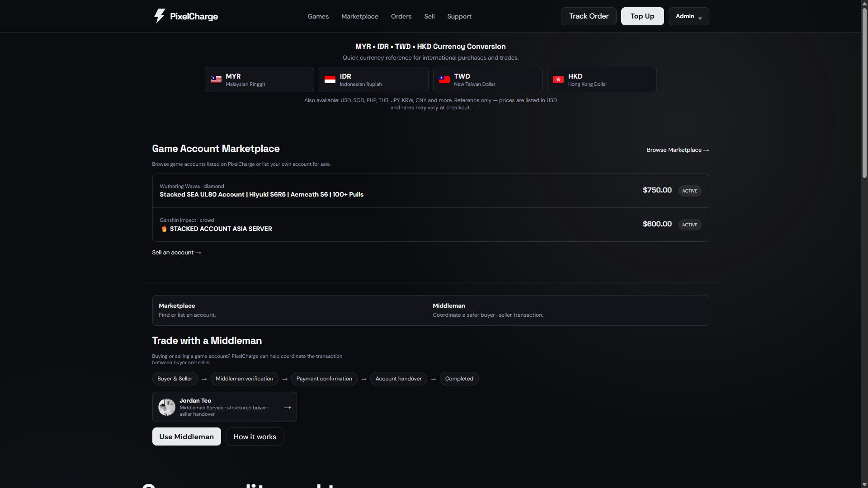Image resolution: width=868 pixels, height=488 pixels.
Task: Go to Marketplace in the top navigation
Action: point(360,16)
